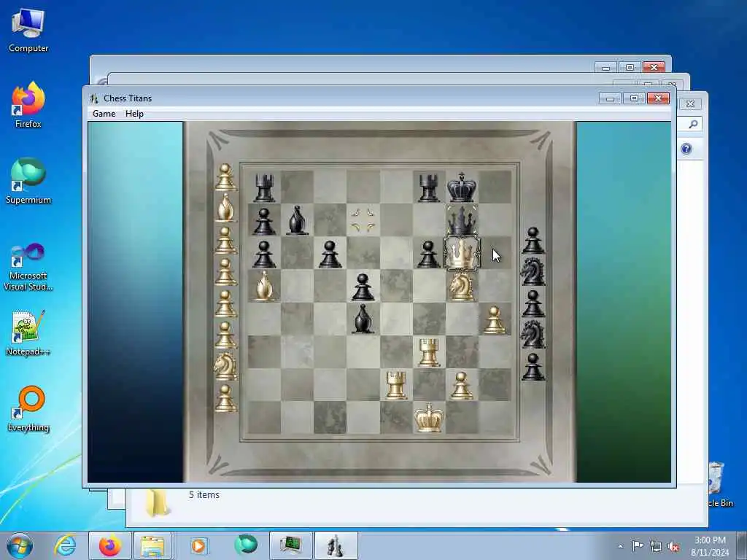Show hidden tray icons arrow
The height and width of the screenshot is (560, 747).
point(620,547)
